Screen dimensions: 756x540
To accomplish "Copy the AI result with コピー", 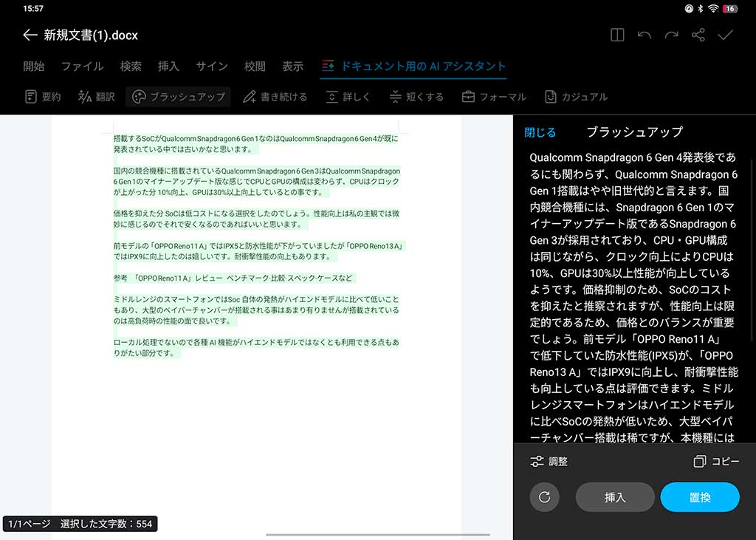I will (x=716, y=462).
